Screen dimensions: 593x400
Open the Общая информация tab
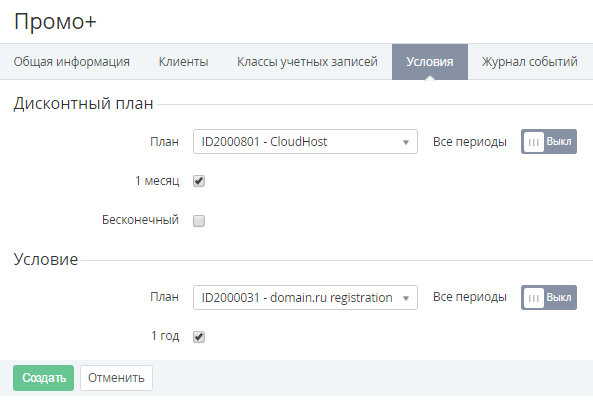71,62
